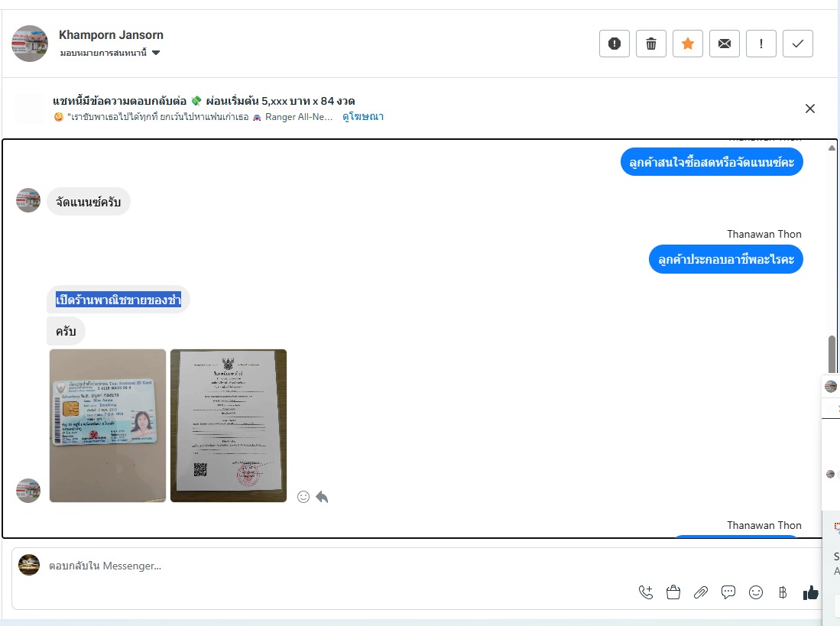Image resolution: width=840 pixels, height=626 pixels.
Task: Open the certificate document photo
Action: (229, 426)
